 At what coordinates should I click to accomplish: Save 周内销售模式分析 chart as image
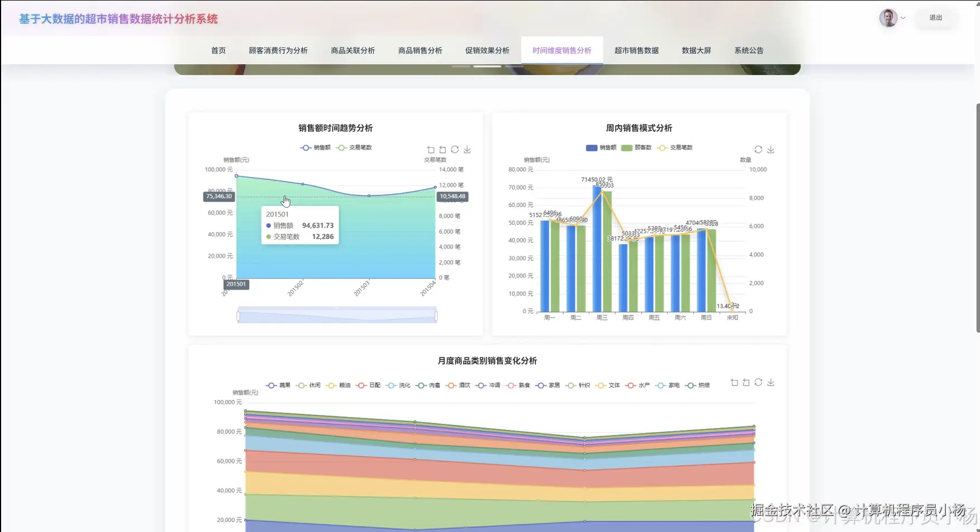tap(770, 150)
